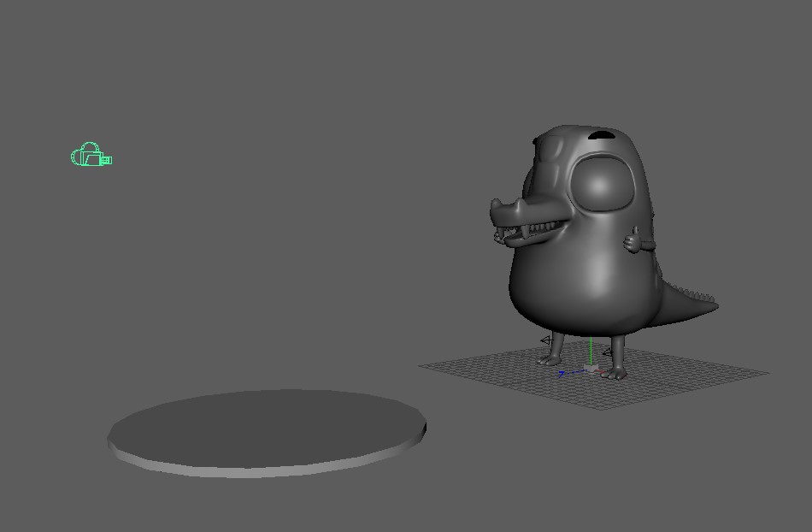
Task: Select the crocodile's toothy snout
Action: 528,222
